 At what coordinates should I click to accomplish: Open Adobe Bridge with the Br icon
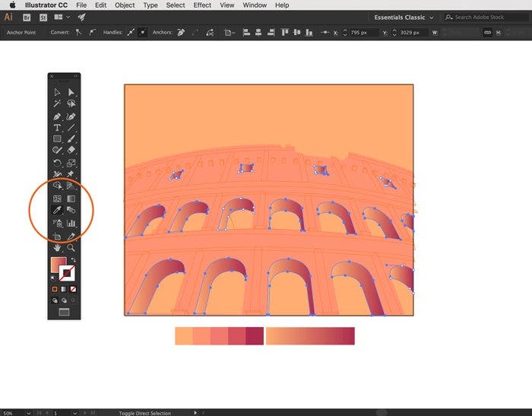(x=27, y=17)
